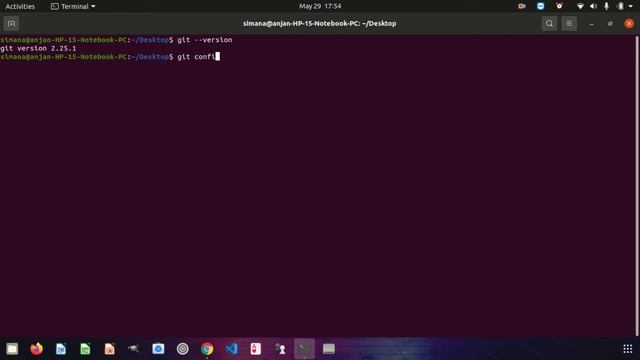Launch Firefox from the dock
The height and width of the screenshot is (360, 640).
click(x=36, y=349)
